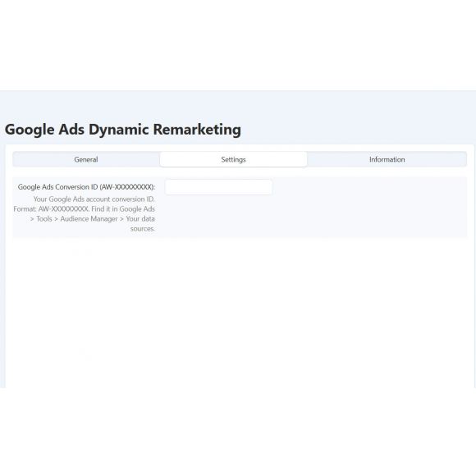Switch to the General tab
476x476 pixels.
86,159
